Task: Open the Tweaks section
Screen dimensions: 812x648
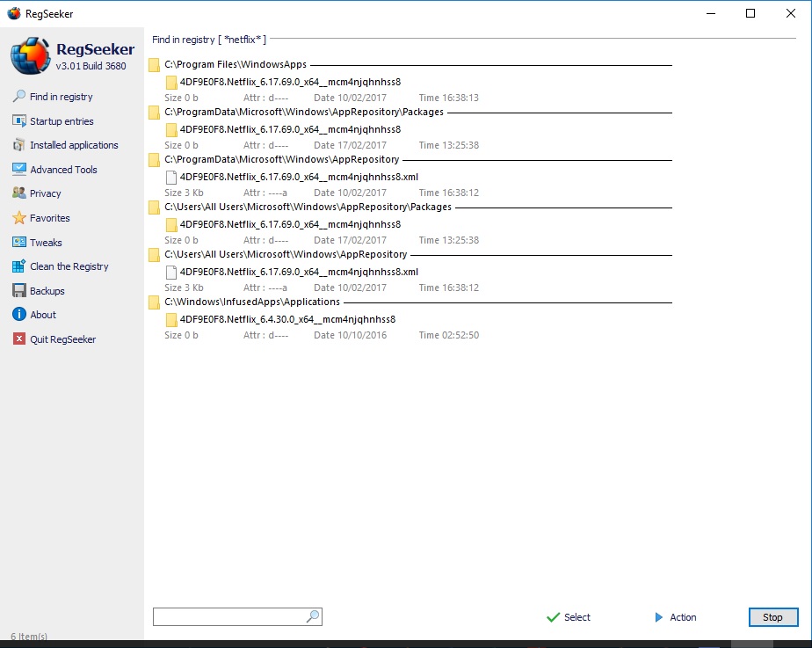Action: click(x=46, y=243)
